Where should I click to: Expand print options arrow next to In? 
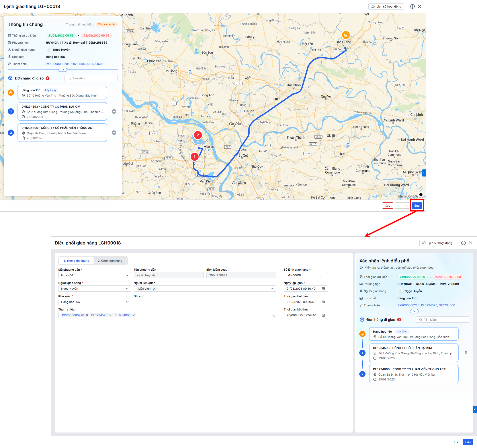coord(407,206)
